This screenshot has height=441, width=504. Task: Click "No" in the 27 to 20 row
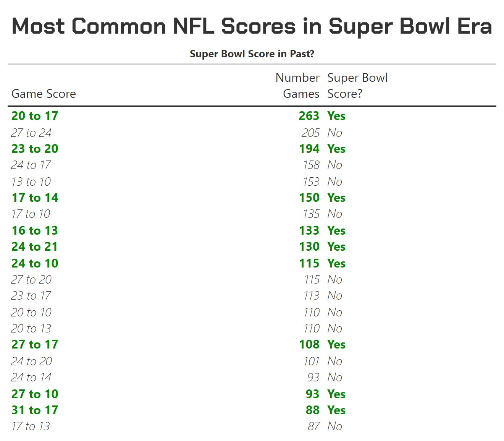coord(335,279)
